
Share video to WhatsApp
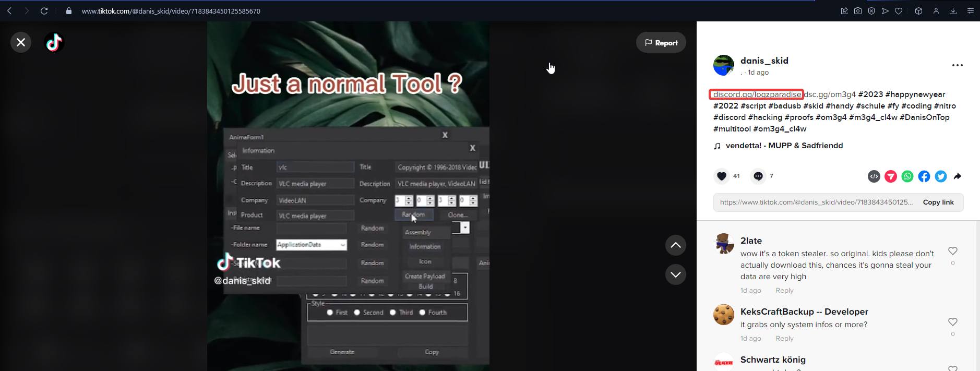click(907, 176)
